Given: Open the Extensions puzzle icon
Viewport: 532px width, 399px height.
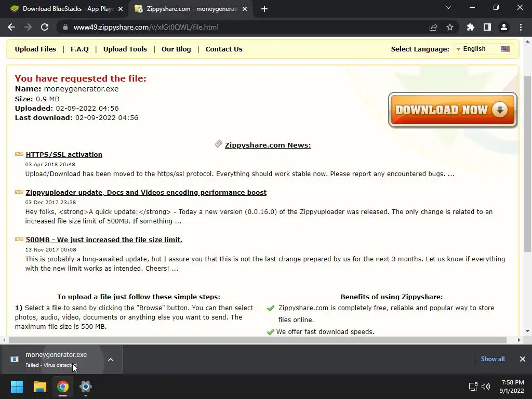Looking at the screenshot, I should point(470,27).
